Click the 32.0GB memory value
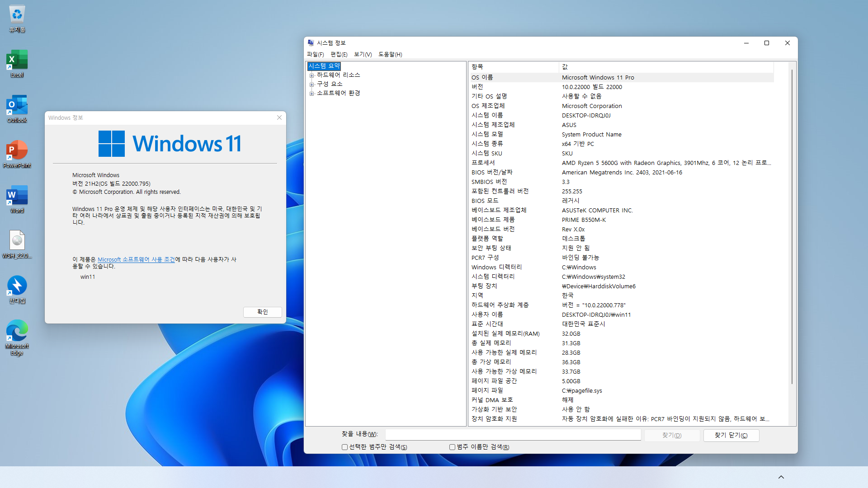This screenshot has width=868, height=488. 571,333
